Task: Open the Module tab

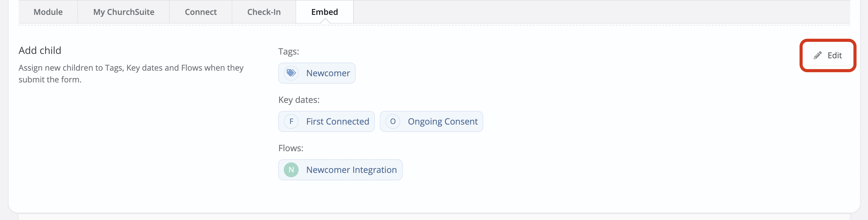Action: click(48, 12)
